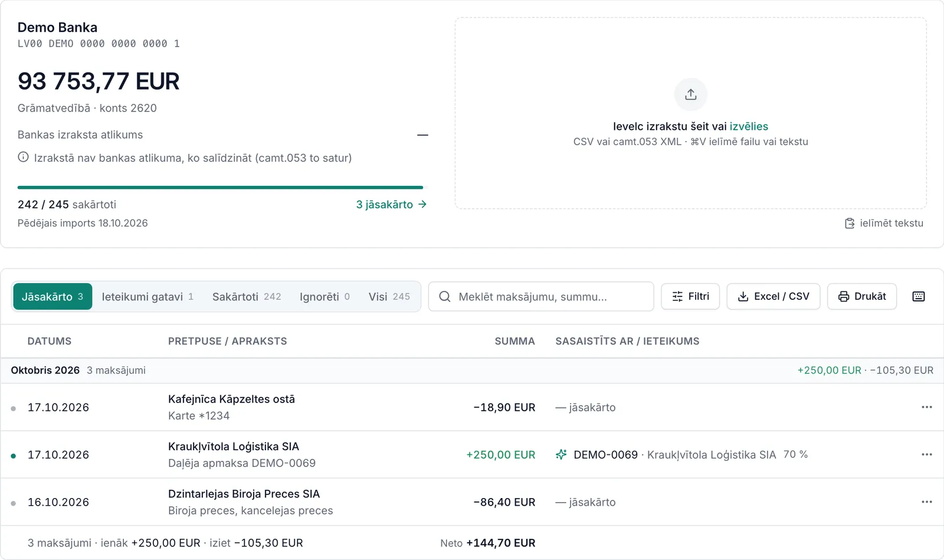The height and width of the screenshot is (560, 944).
Task: Click the info icon beside the bank balance note
Action: coord(23,157)
